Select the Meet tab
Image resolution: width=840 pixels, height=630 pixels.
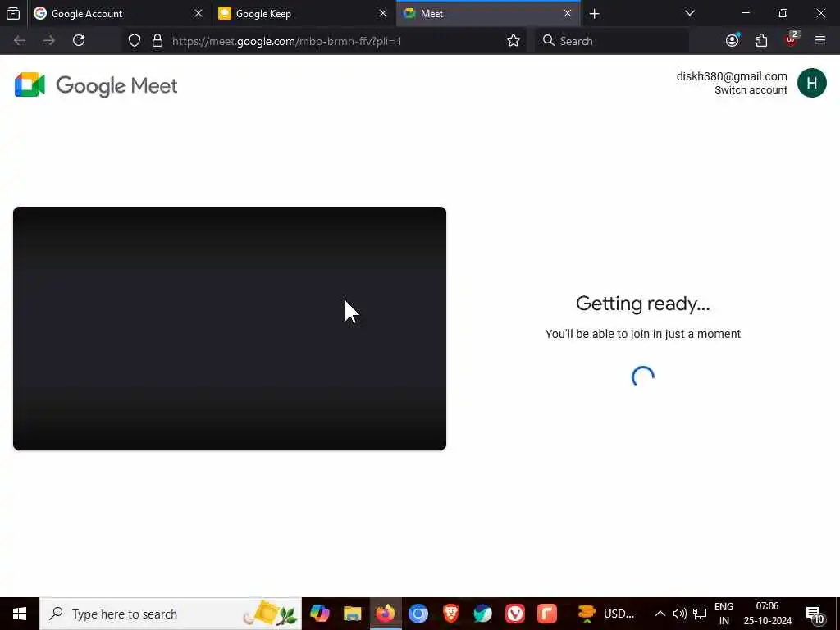(487, 13)
